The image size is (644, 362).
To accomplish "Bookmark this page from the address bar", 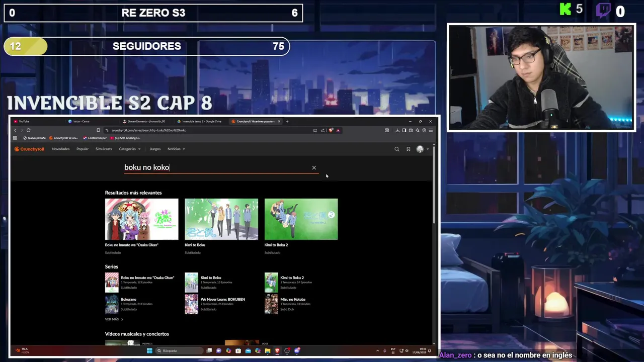I will tap(98, 130).
